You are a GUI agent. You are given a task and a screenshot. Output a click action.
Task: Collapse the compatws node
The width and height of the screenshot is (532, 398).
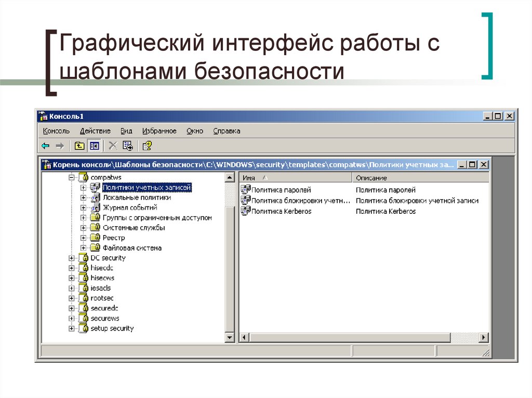pyautogui.click(x=71, y=177)
